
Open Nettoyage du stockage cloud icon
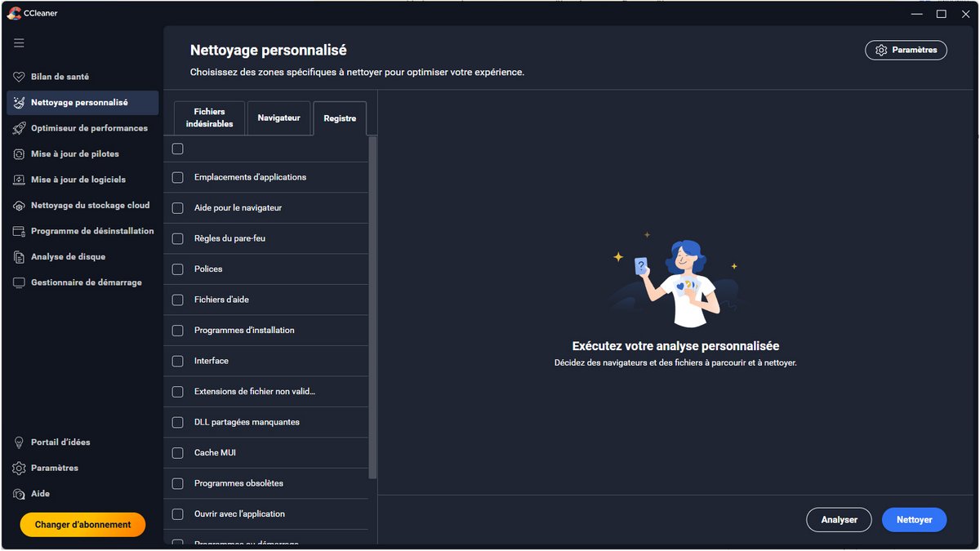(19, 206)
